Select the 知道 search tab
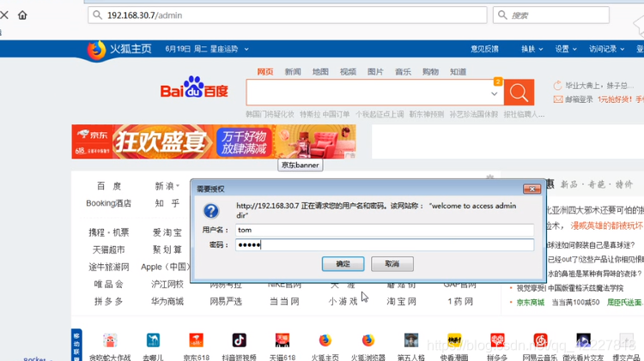This screenshot has height=361, width=644. pyautogui.click(x=458, y=72)
